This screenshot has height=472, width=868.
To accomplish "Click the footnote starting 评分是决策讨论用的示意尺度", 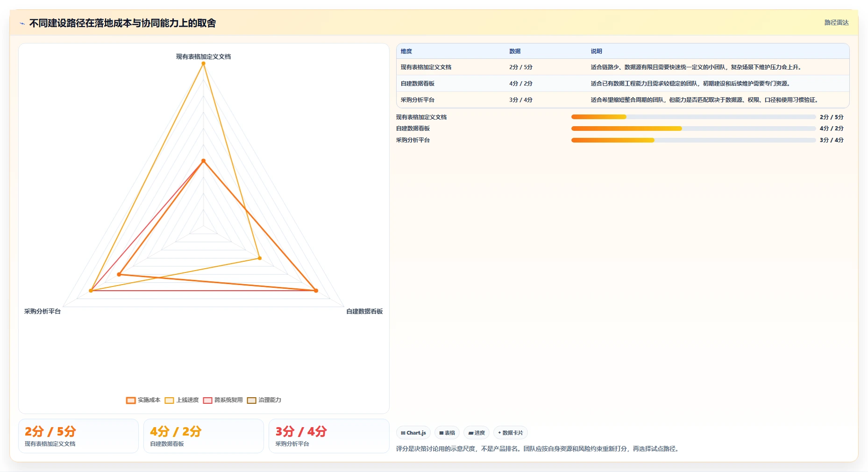I will click(x=538, y=449).
